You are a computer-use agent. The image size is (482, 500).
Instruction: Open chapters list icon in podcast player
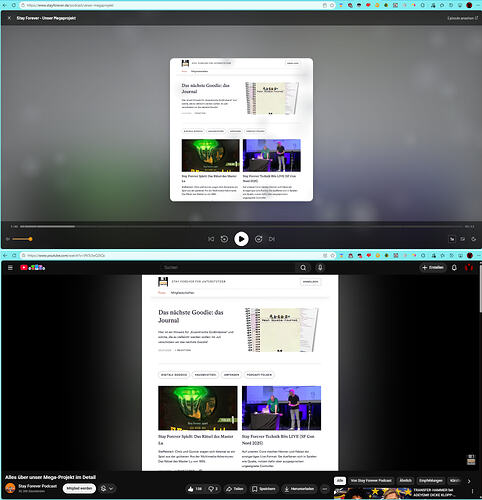coord(463,239)
